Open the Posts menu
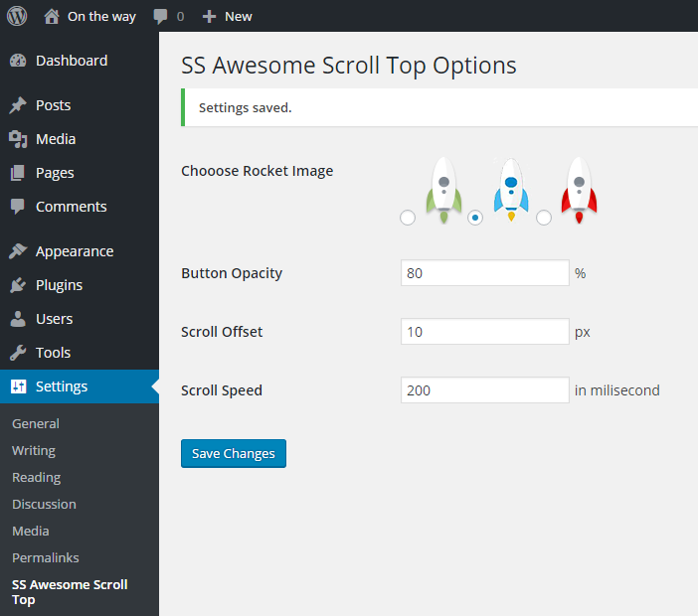The image size is (698, 616). [80, 105]
